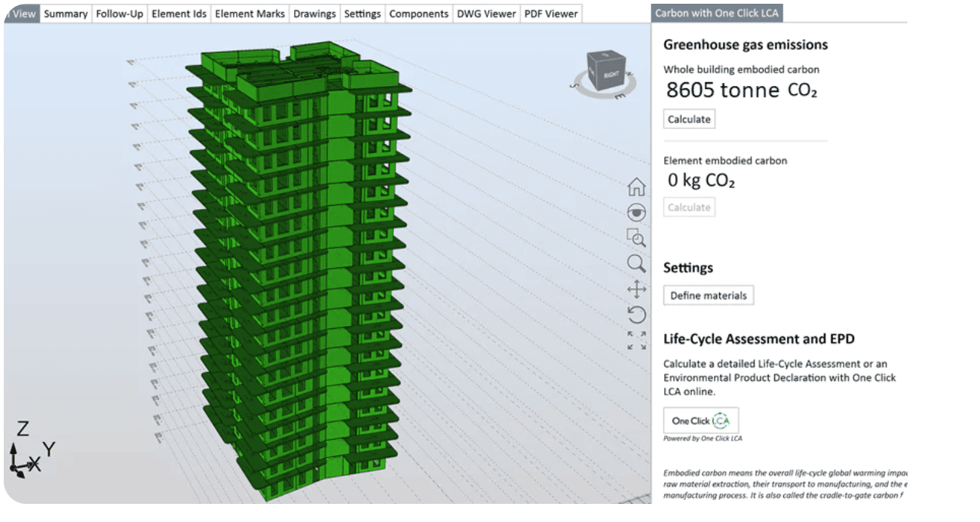Click the rotate view icon
Image resolution: width=980 pixels, height=522 pixels.
click(636, 315)
